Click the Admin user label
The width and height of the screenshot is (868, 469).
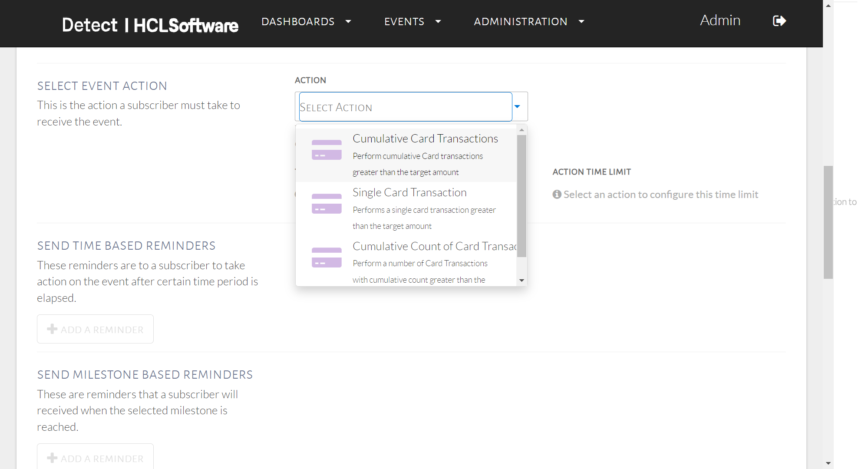click(x=720, y=20)
